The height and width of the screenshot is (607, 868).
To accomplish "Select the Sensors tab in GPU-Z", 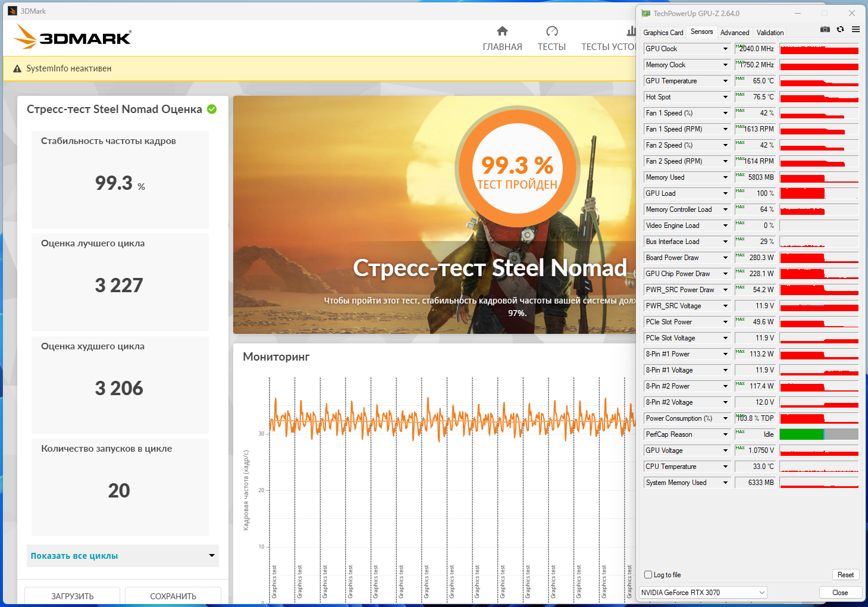I will click(x=702, y=32).
